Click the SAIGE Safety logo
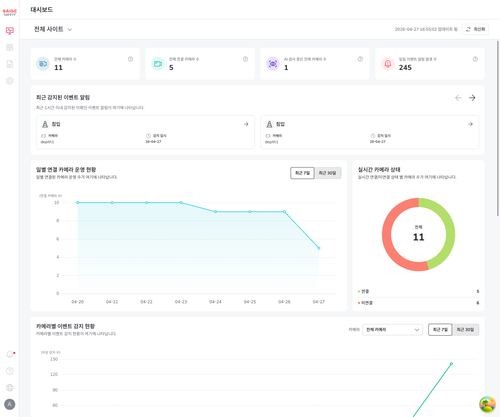Image resolution: width=500 pixels, height=417 pixels. click(9, 12)
